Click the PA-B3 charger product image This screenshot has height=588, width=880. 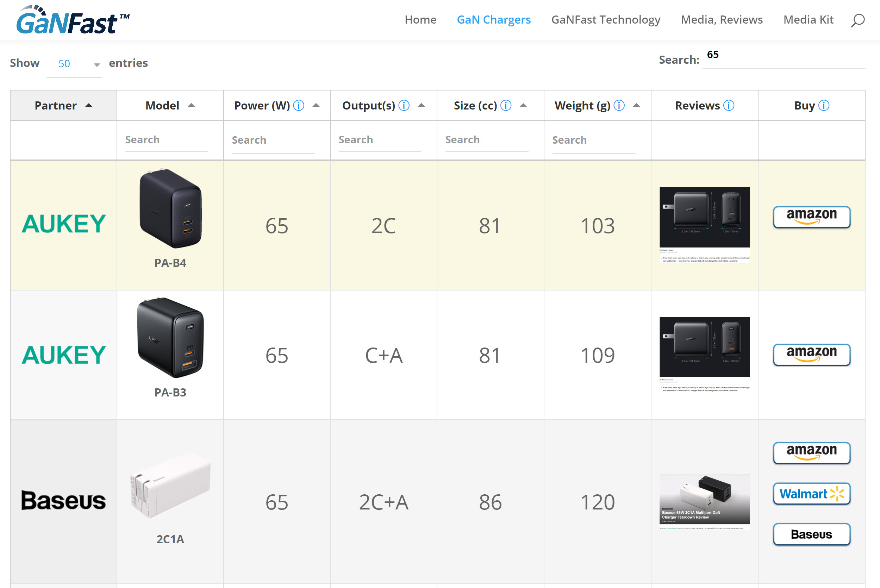coord(170,338)
